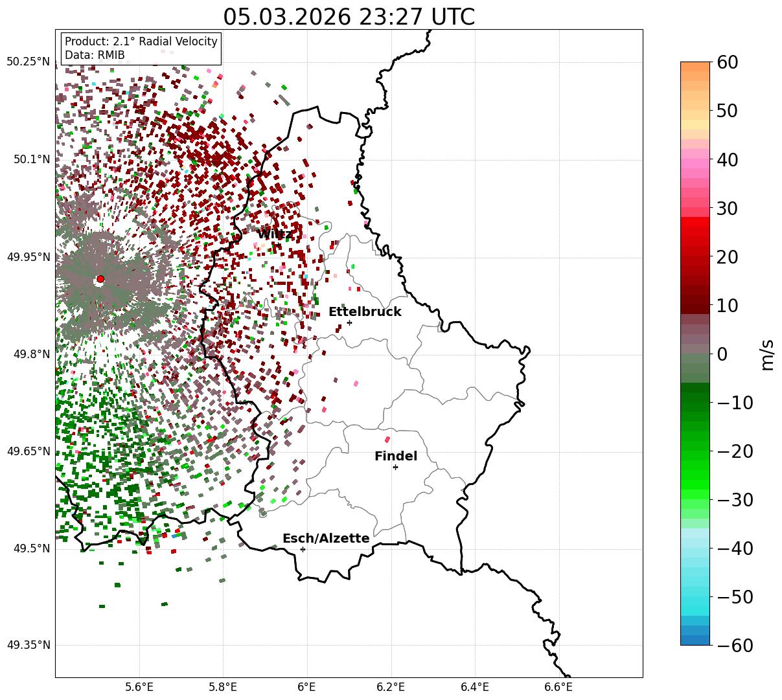This screenshot has height=700, width=782.
Task: Click the colorbar 0 tick label
Action: tap(722, 354)
